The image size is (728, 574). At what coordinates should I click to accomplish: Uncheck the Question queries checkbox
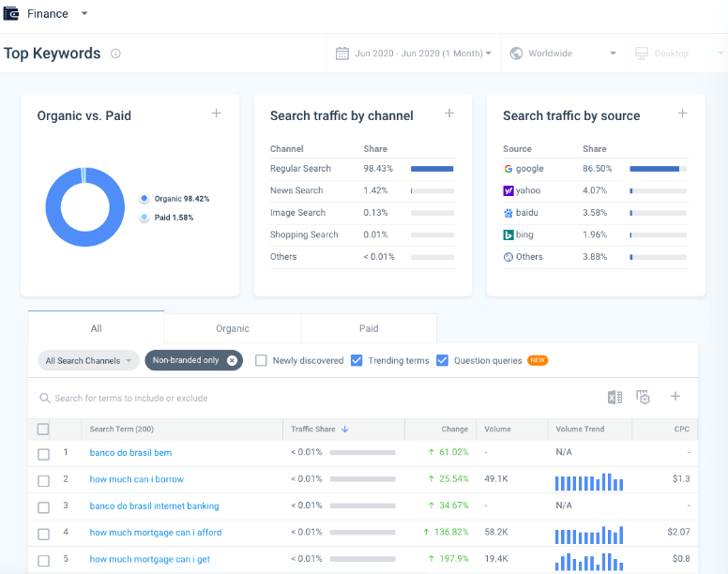443,360
